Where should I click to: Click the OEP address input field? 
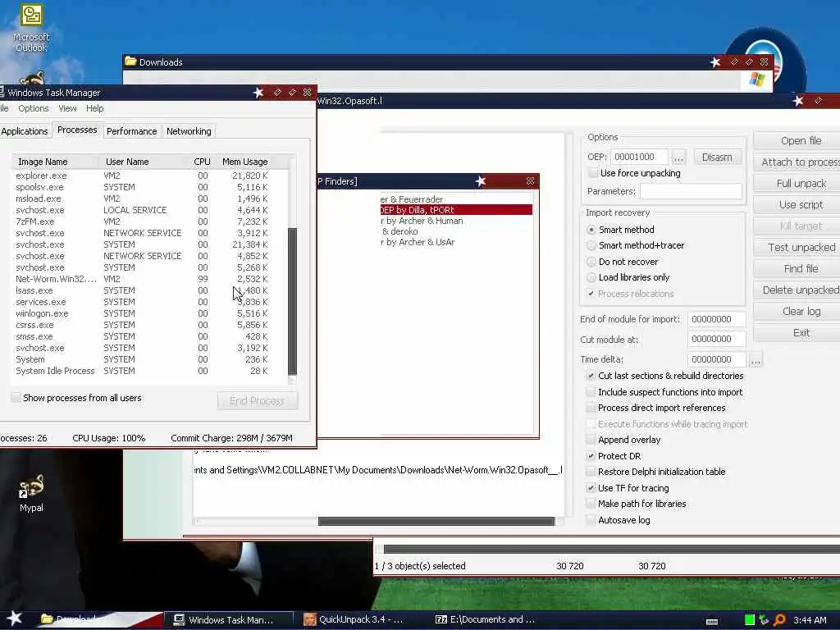[x=639, y=157]
